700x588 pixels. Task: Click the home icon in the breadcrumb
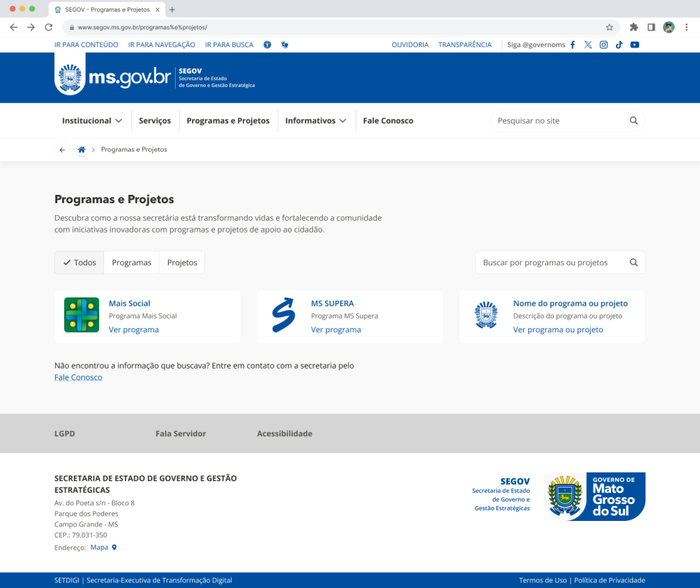81,149
